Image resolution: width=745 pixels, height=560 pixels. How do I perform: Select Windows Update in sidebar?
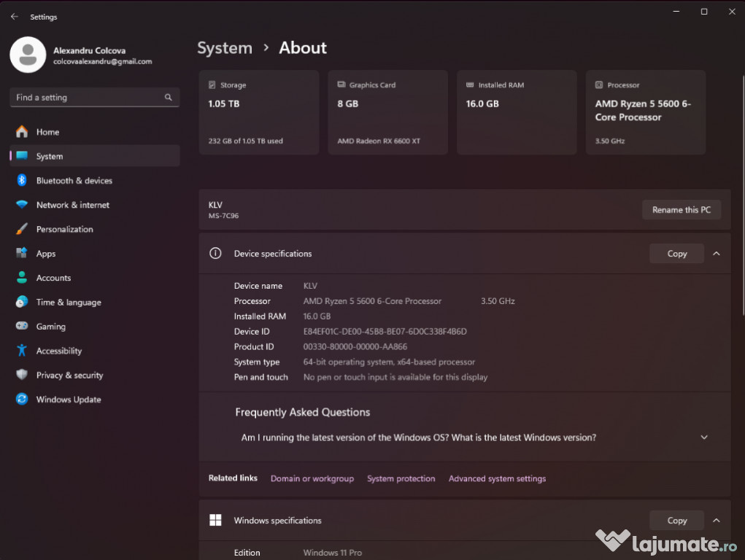click(95, 399)
